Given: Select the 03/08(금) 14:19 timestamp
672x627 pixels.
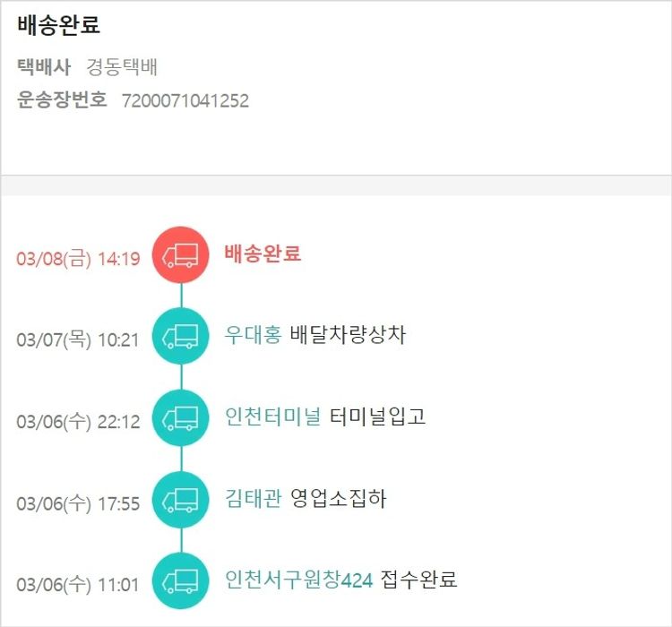Looking at the screenshot, I should (78, 259).
